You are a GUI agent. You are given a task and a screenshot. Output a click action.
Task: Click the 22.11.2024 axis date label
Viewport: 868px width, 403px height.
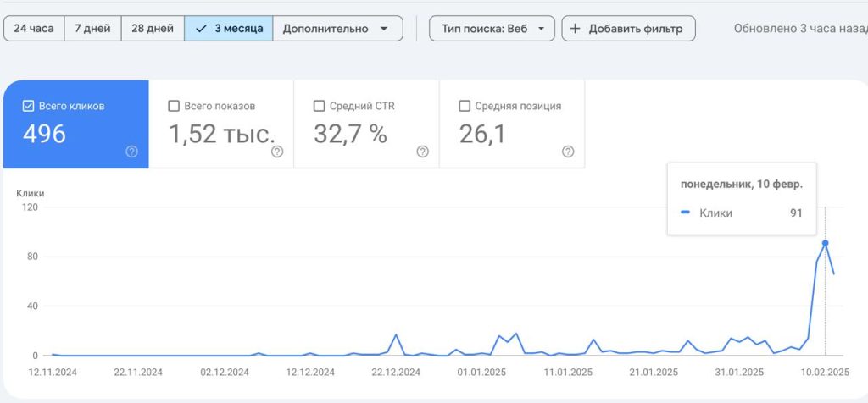[138, 372]
